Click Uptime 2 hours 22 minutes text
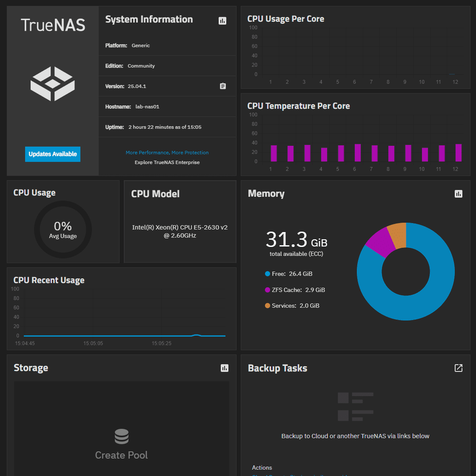The width and height of the screenshot is (476, 476). click(x=165, y=127)
